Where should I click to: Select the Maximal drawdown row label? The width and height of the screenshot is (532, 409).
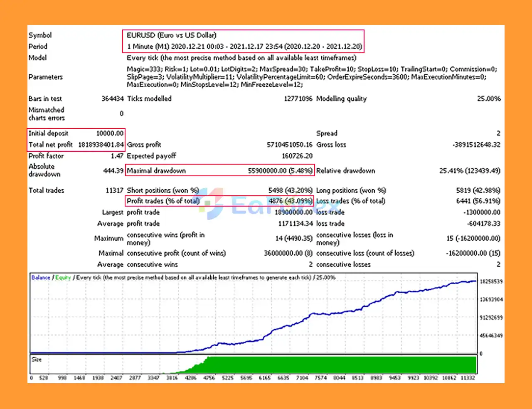(x=156, y=170)
